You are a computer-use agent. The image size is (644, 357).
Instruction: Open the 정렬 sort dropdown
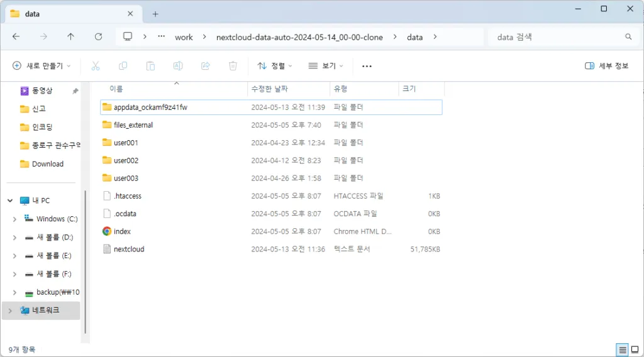pyautogui.click(x=275, y=65)
